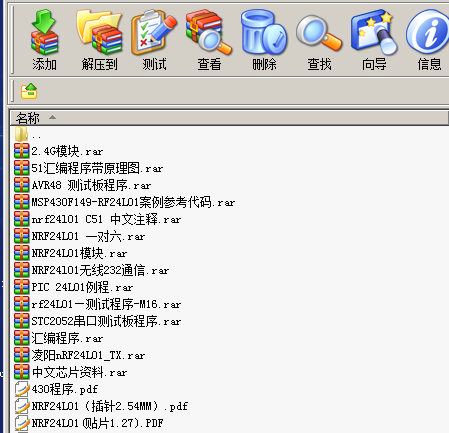The width and height of the screenshot is (449, 433).
Task: Open the 解压到 (Extract To) tool
Action: pos(99,40)
